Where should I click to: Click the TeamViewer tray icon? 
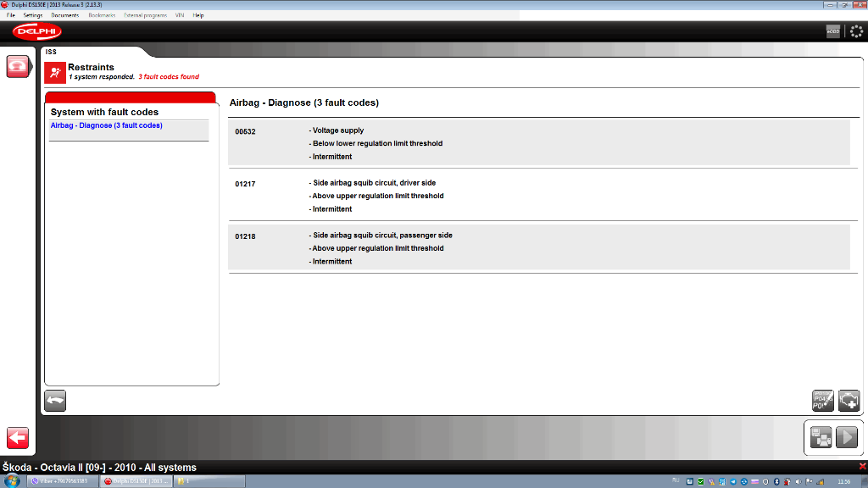(x=744, y=481)
